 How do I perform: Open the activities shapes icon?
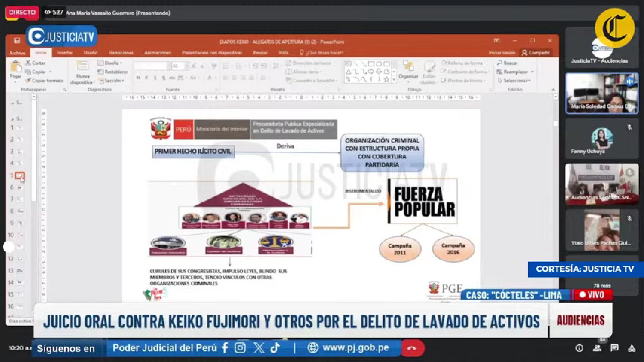[x=632, y=348]
